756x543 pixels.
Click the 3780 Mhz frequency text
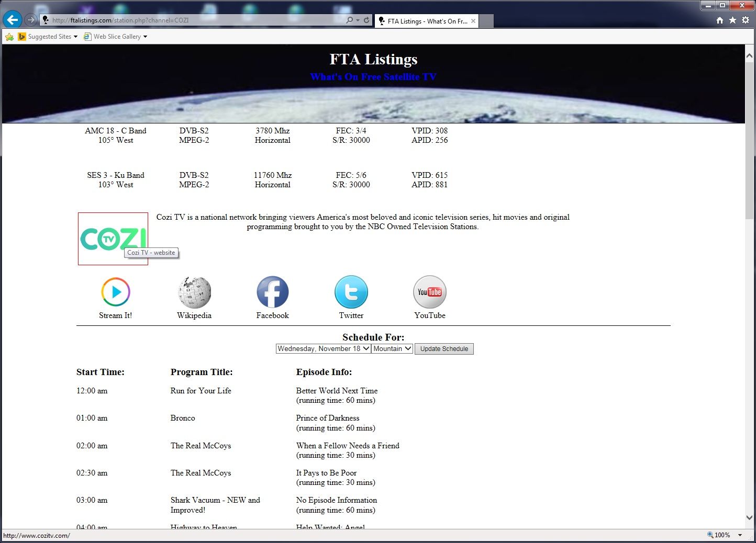tap(273, 131)
